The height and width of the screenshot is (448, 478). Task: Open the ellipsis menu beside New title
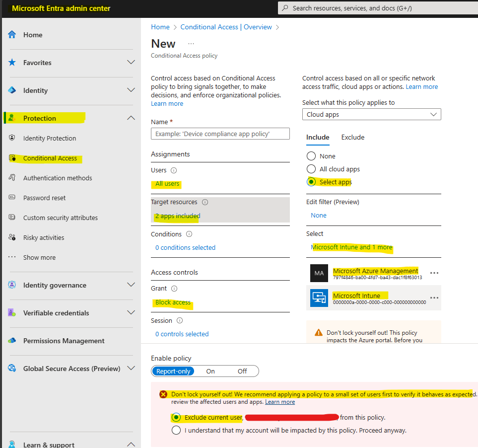[x=191, y=44]
